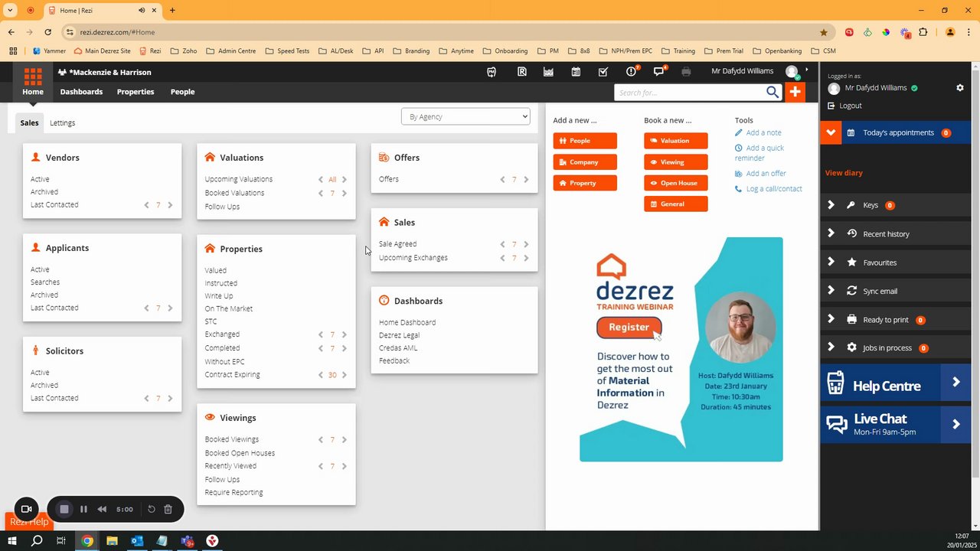
Task: Click the Ready to print printer icon
Action: [851, 320]
